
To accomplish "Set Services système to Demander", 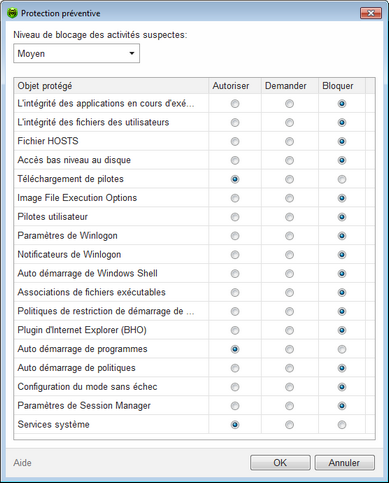I will (x=289, y=425).
